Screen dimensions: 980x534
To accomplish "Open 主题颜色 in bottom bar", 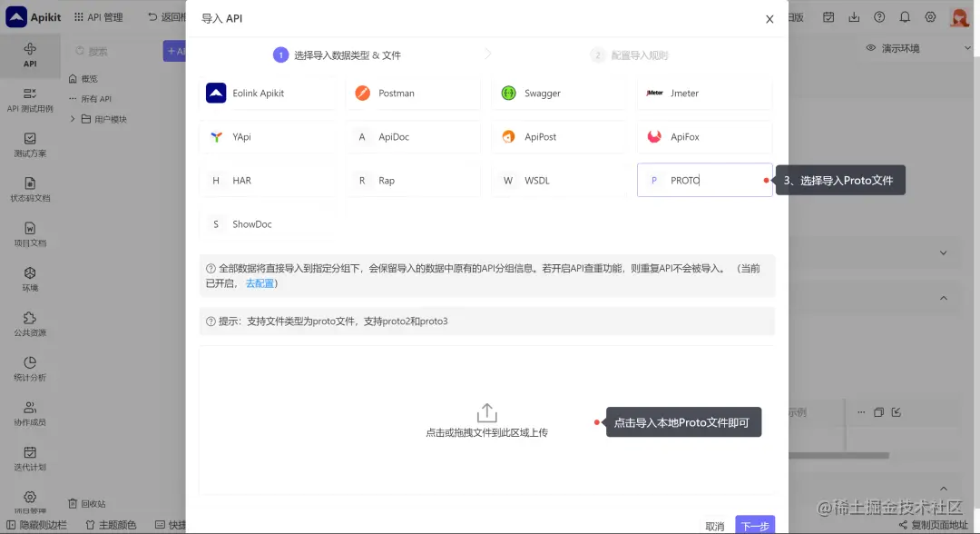I will tap(111, 525).
